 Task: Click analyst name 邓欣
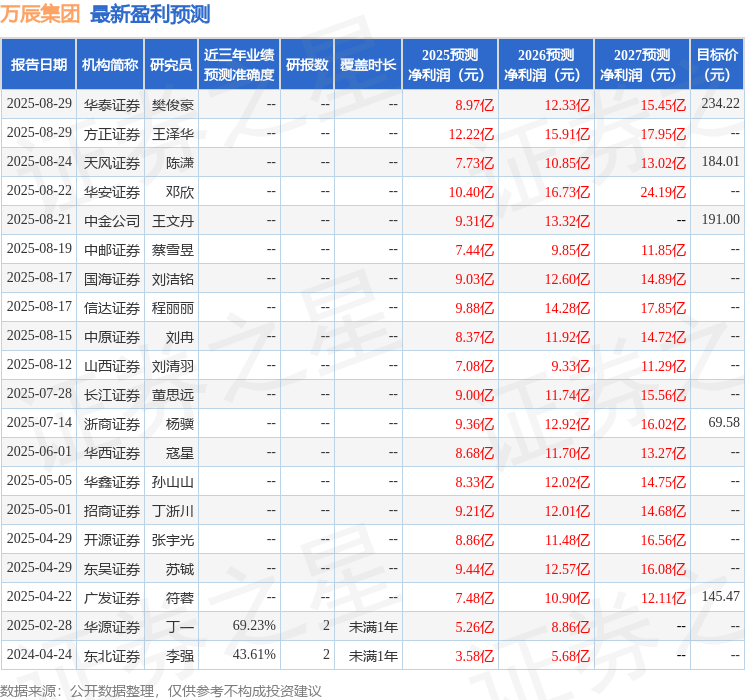(180, 192)
